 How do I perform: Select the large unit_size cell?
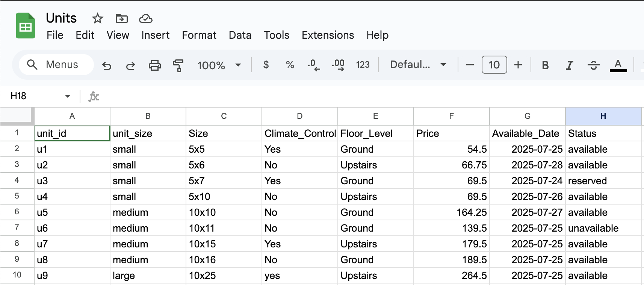click(x=148, y=275)
